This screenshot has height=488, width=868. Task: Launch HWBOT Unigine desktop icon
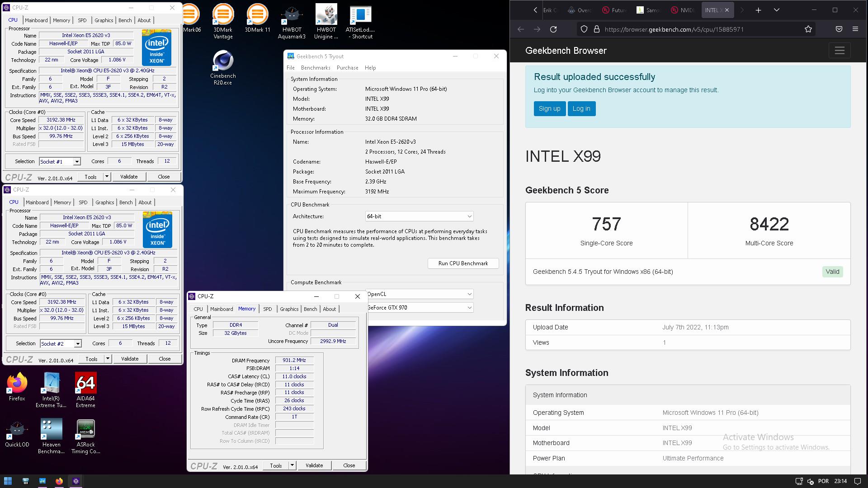326,21
